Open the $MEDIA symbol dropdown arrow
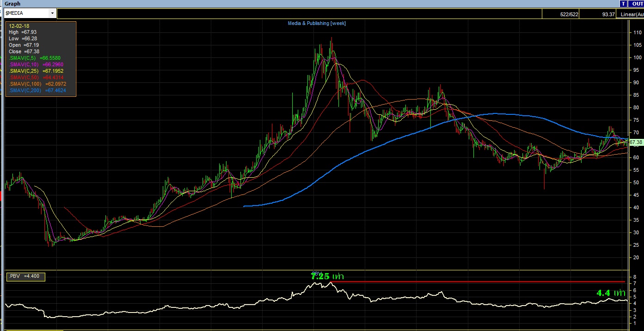Viewport: 644px width, 331px height. pos(52,14)
